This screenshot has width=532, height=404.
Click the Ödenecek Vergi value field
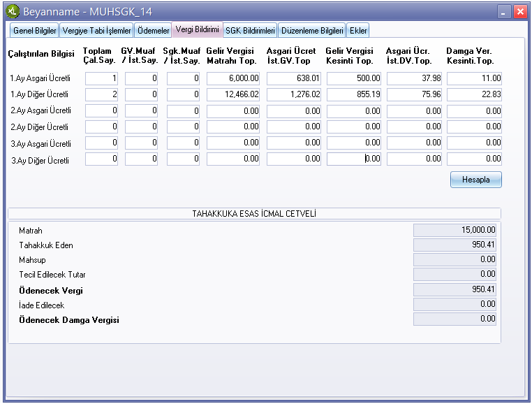[x=455, y=289]
